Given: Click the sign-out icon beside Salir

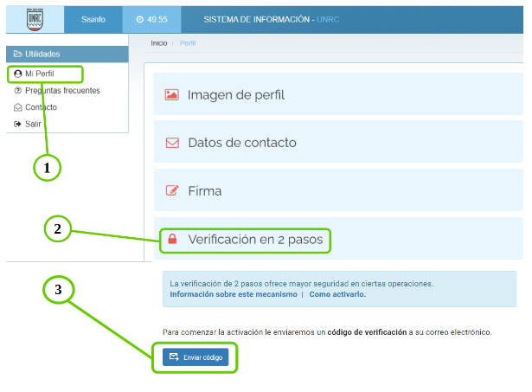Looking at the screenshot, I should tap(17, 124).
